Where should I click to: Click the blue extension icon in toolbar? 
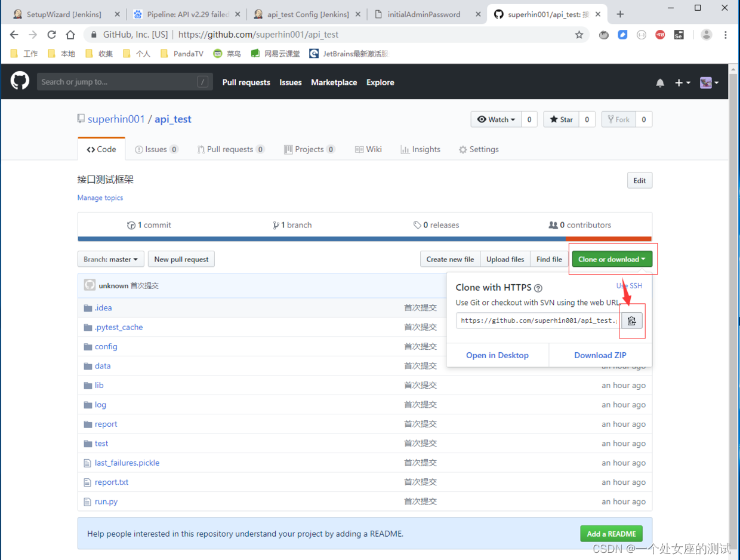pyautogui.click(x=622, y=35)
